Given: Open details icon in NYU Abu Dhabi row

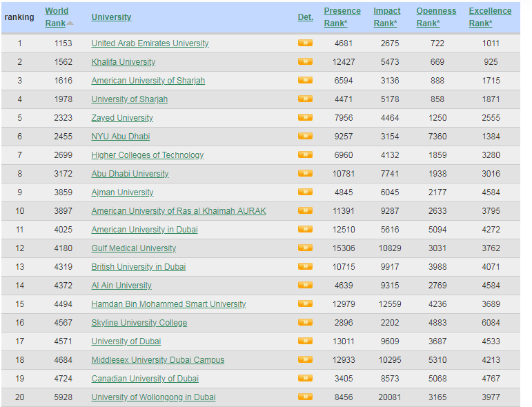Looking at the screenshot, I should pyautogui.click(x=305, y=136).
